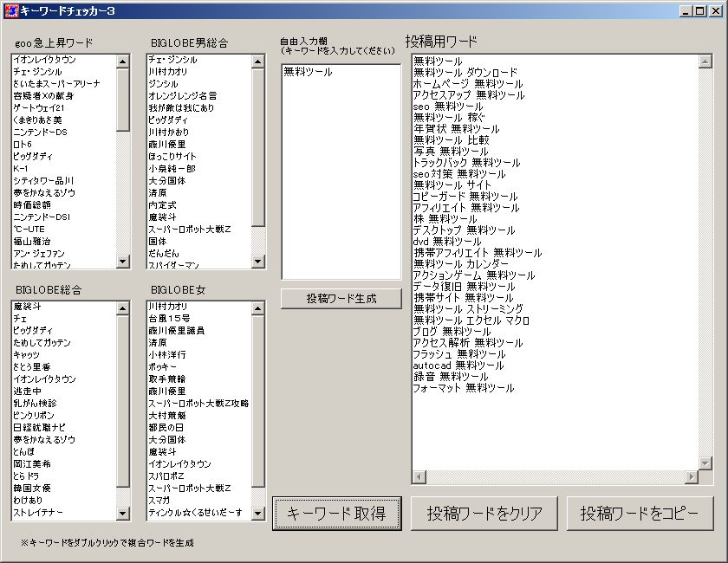Click 年賀状 無料ツール line in 投稿用ワード

tap(457, 128)
